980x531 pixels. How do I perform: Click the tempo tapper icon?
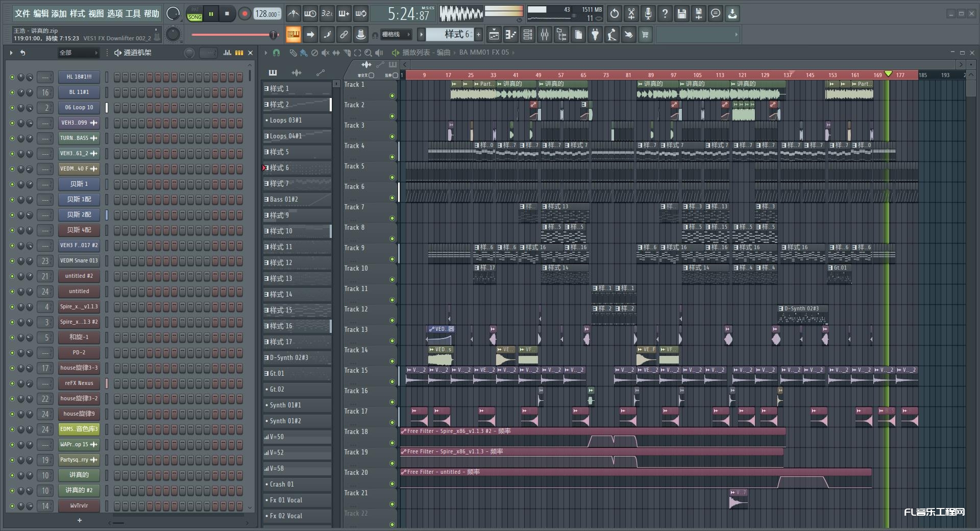pyautogui.click(x=612, y=35)
